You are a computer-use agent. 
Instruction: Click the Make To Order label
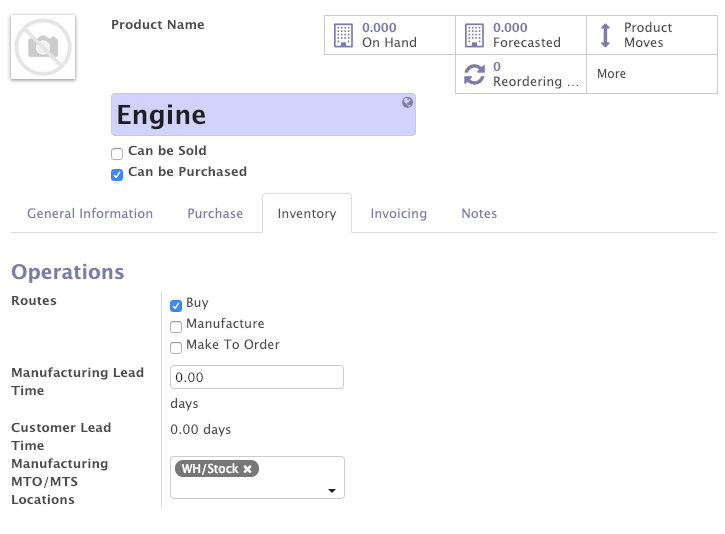[233, 344]
